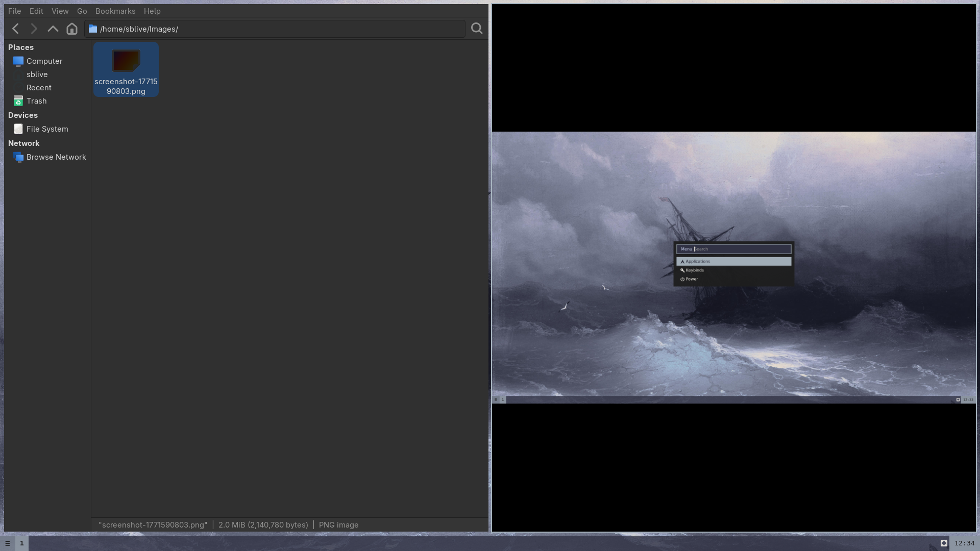The width and height of the screenshot is (980, 551).
Task: Select Computer in Places sidebar
Action: (x=44, y=61)
